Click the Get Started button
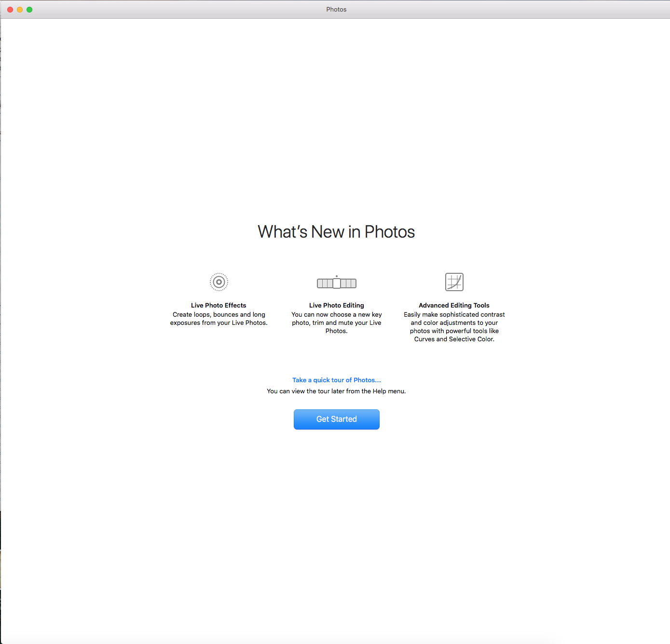Viewport: 670px width, 644px height. pos(336,419)
